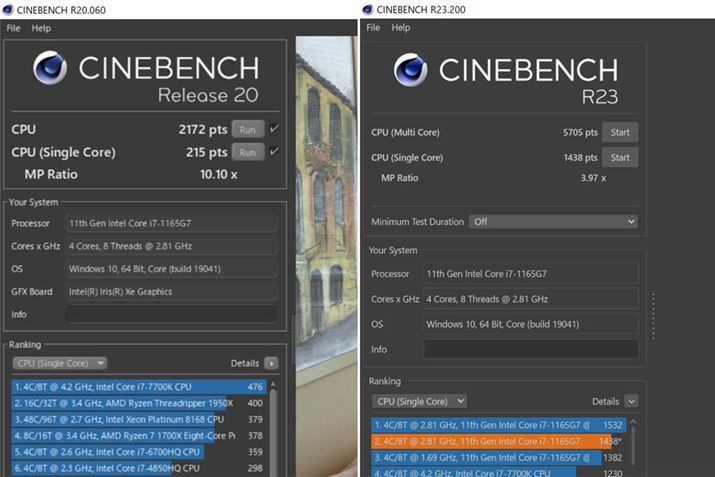
Task: Click the Cinebench R20 title bar icon
Action: coord(8,10)
